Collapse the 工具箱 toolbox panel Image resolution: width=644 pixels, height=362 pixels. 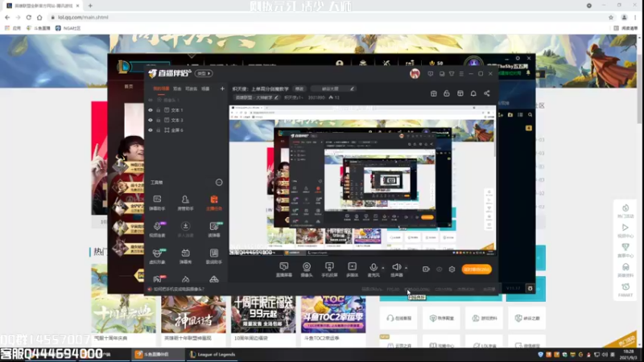click(x=219, y=183)
